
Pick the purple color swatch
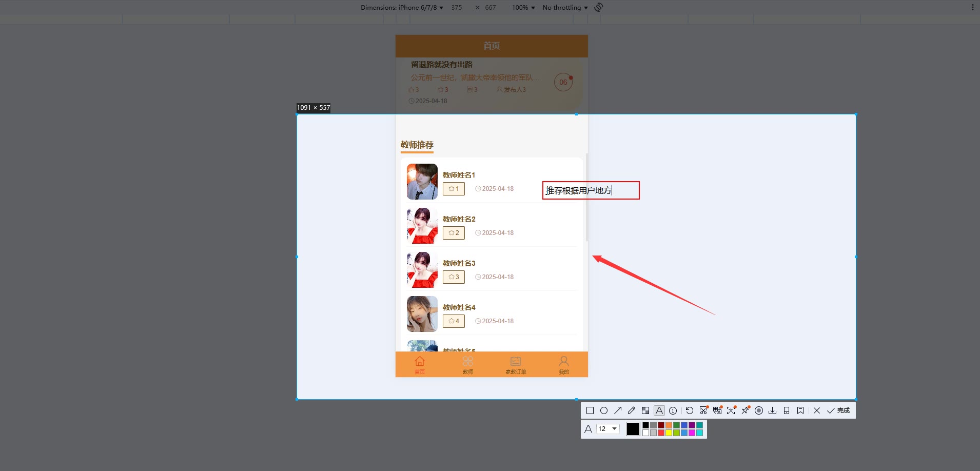click(692, 425)
